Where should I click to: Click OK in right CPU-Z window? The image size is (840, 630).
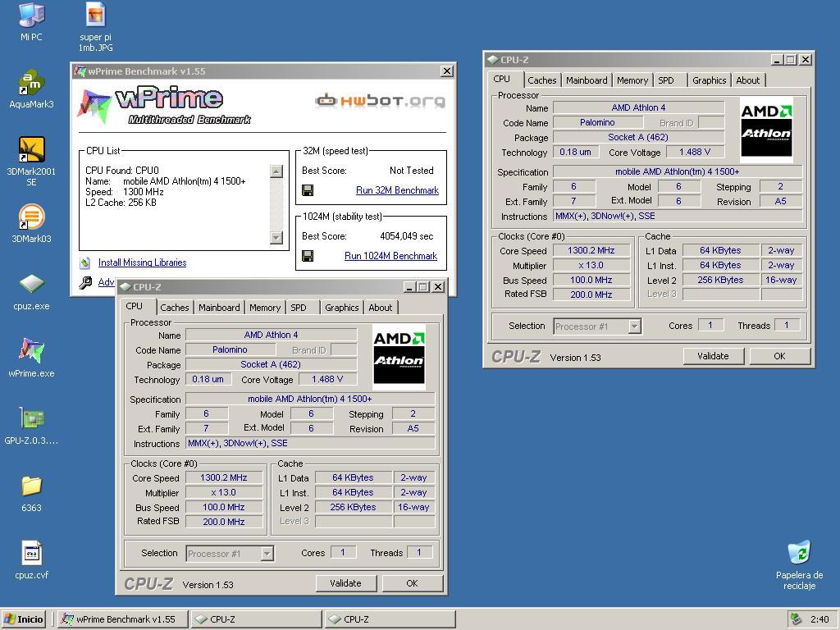click(779, 356)
